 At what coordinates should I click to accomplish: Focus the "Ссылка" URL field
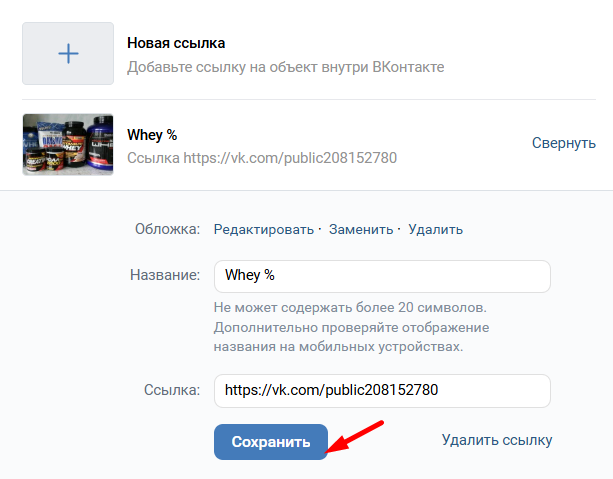click(382, 390)
